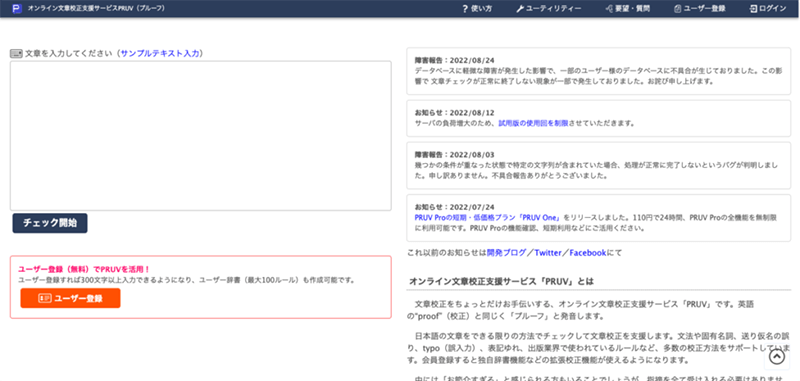Open the 使い方 menu item
This screenshot has width=800, height=381.
[477, 9]
